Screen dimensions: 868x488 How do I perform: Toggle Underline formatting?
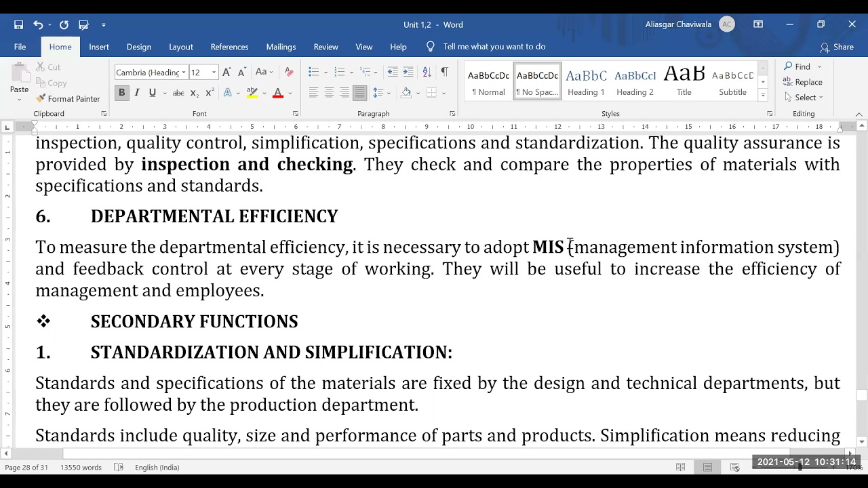point(152,93)
